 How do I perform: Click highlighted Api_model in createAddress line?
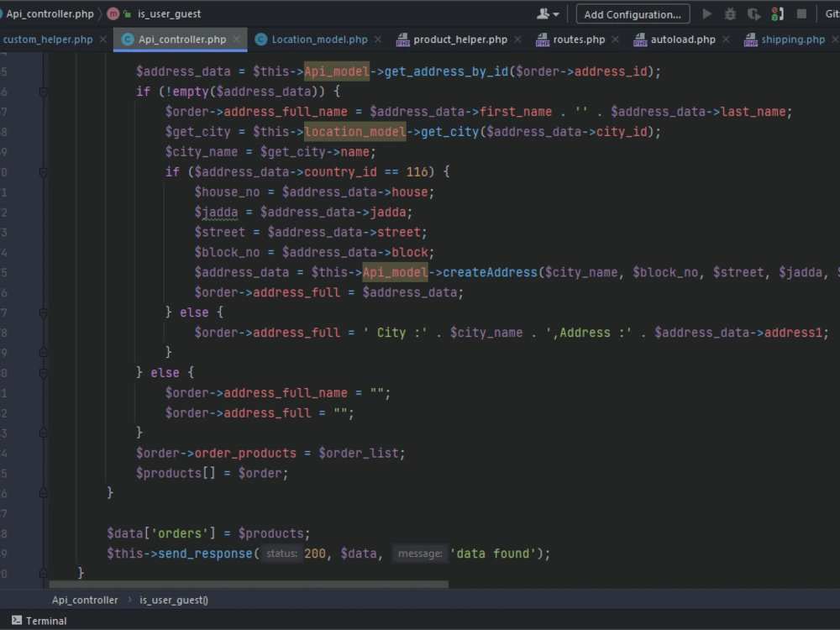click(395, 272)
